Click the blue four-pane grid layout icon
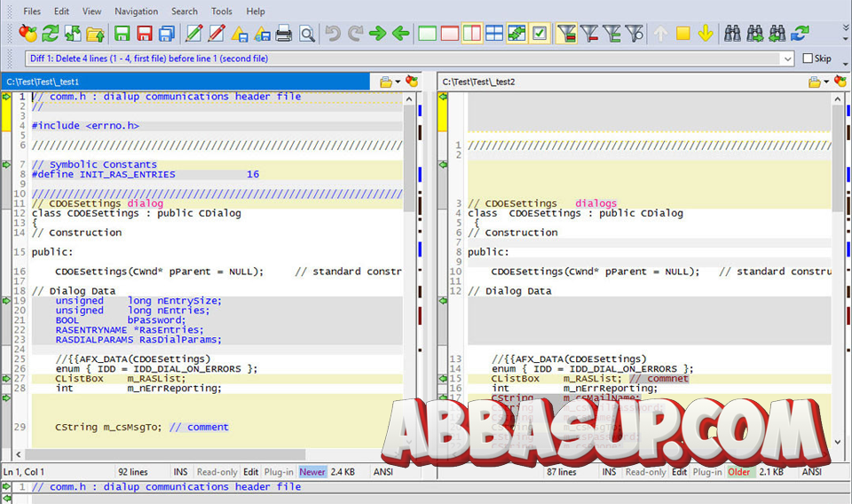The height and width of the screenshot is (504, 852). 494,34
